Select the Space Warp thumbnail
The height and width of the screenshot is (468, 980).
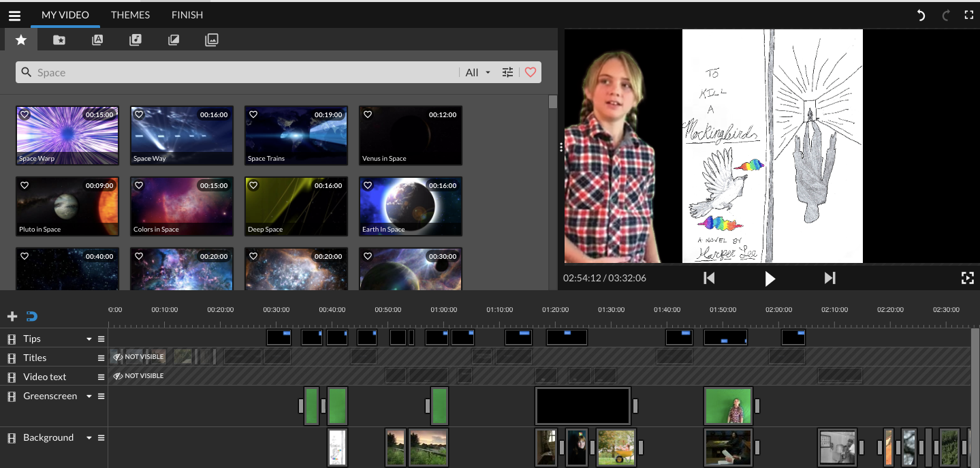pos(67,136)
